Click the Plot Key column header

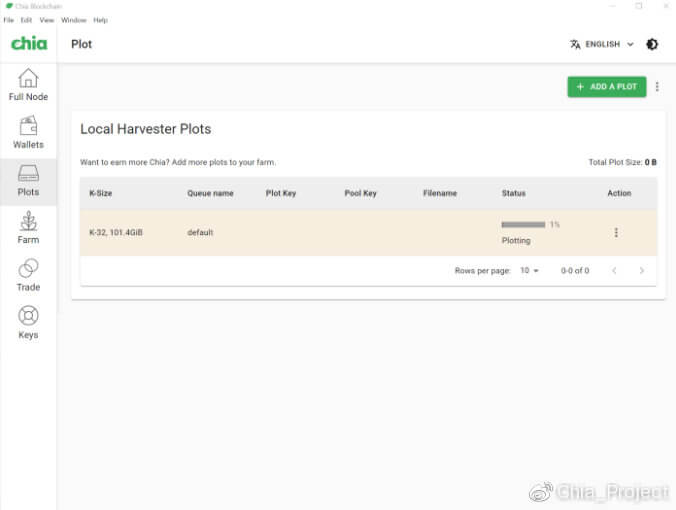281,193
